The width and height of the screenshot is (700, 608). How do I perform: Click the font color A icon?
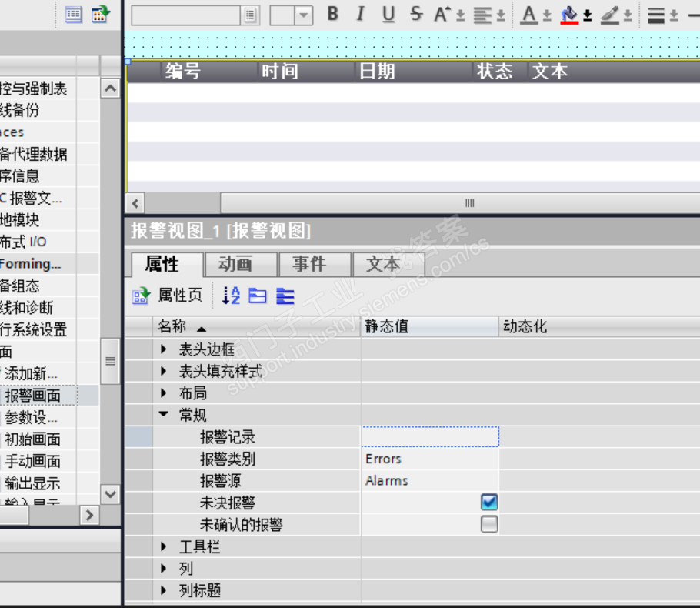click(529, 15)
